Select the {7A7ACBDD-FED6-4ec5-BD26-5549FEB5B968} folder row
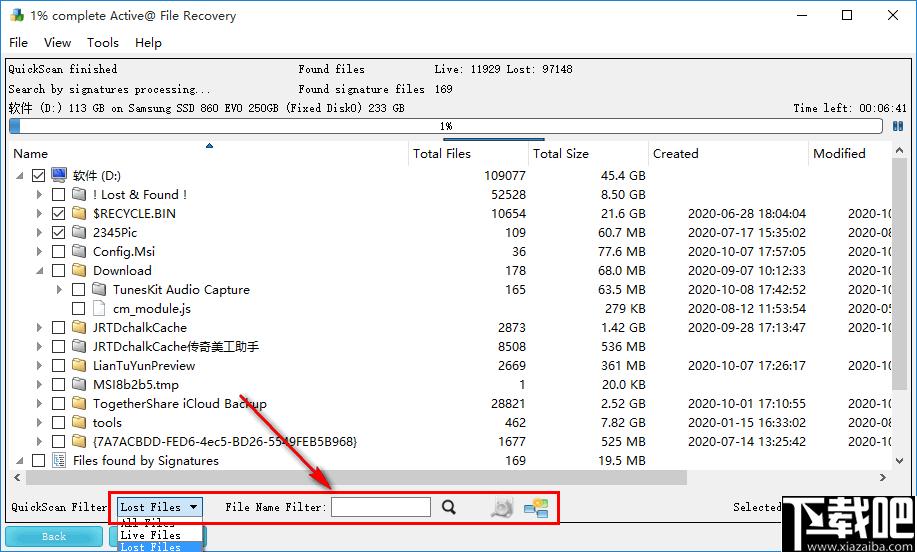 [450, 441]
